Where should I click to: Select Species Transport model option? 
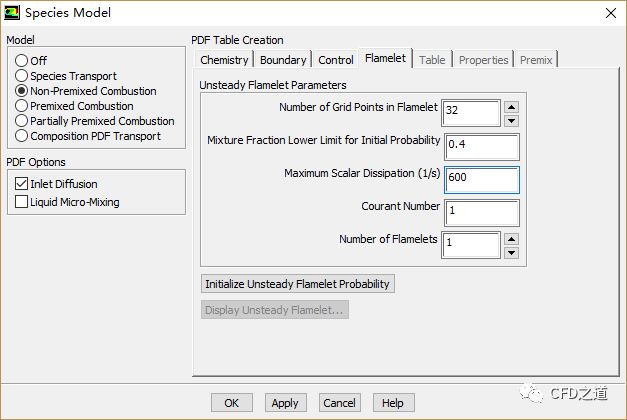22,76
